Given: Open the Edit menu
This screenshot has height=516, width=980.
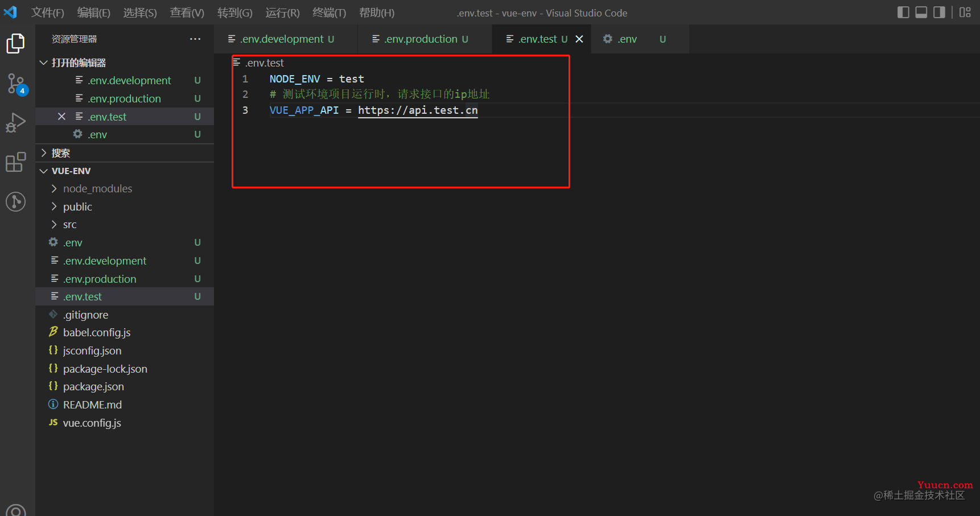Looking at the screenshot, I should (94, 13).
